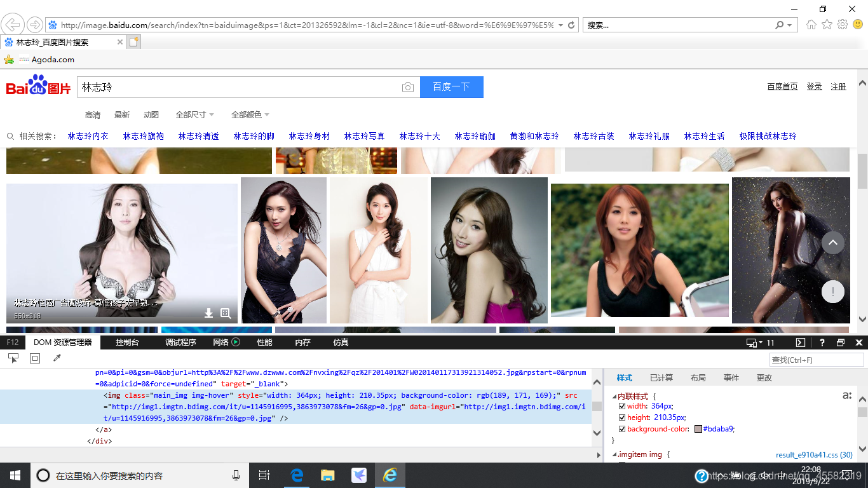This screenshot has width=868, height=488.
Task: Select the 高清 filter
Action: coord(93,115)
